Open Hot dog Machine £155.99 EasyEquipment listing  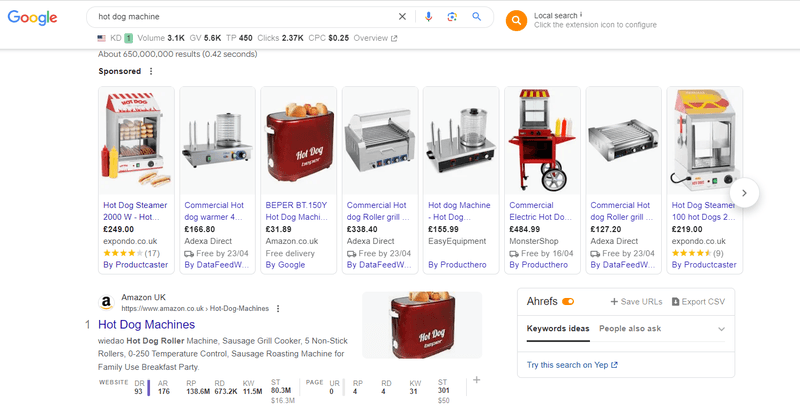[459, 211]
